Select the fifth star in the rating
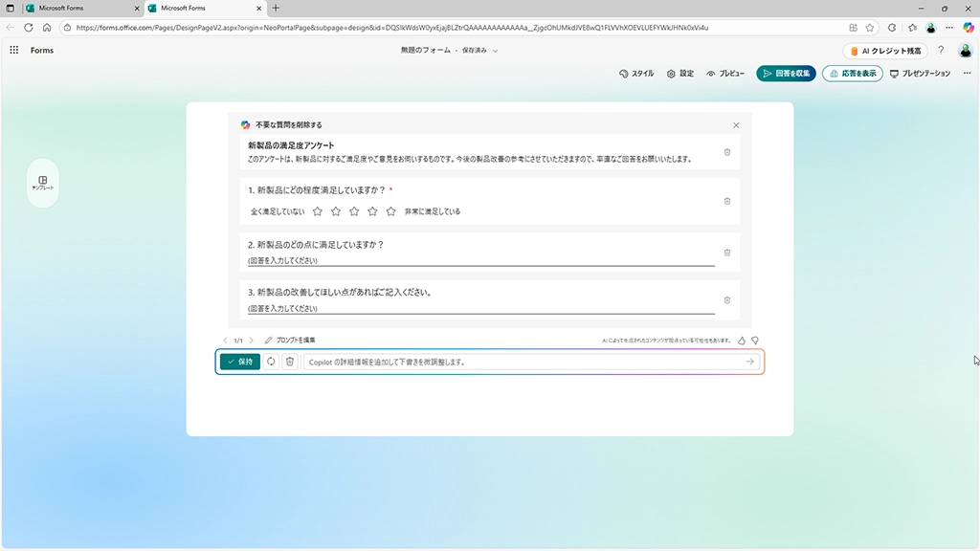This screenshot has width=980, height=551. point(390,211)
